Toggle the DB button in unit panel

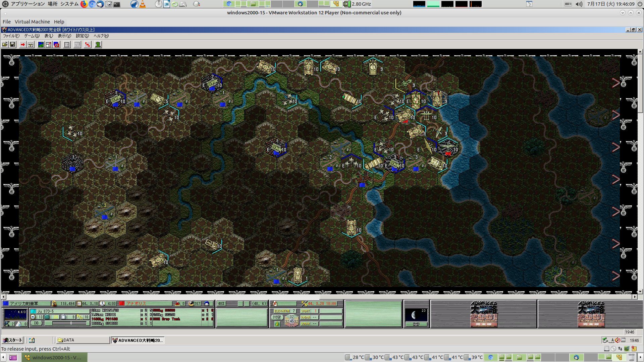click(36, 323)
